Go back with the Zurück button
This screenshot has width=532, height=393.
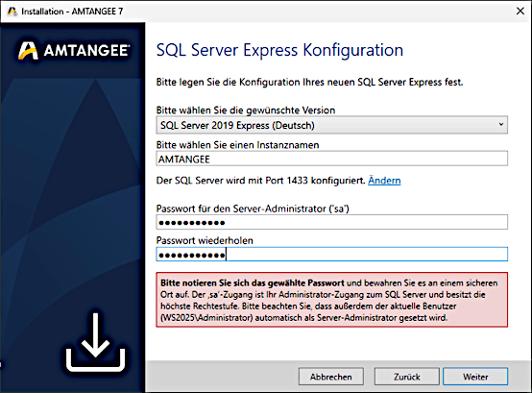point(407,377)
